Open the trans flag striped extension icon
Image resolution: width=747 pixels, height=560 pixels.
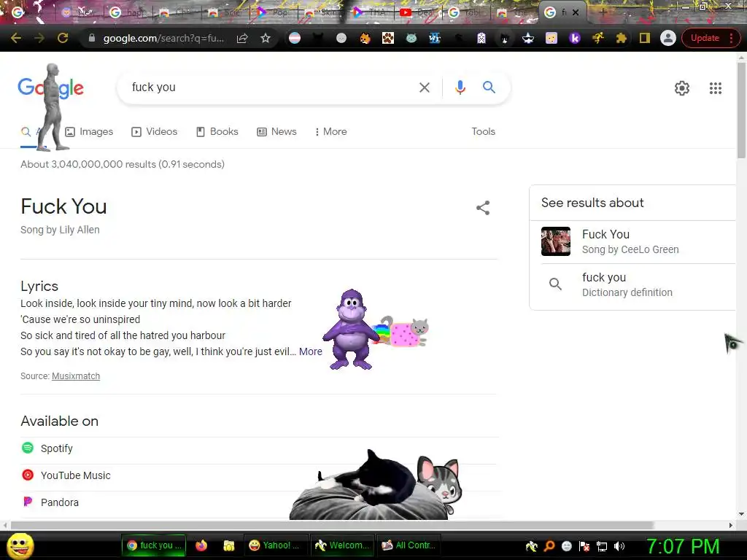295,38
